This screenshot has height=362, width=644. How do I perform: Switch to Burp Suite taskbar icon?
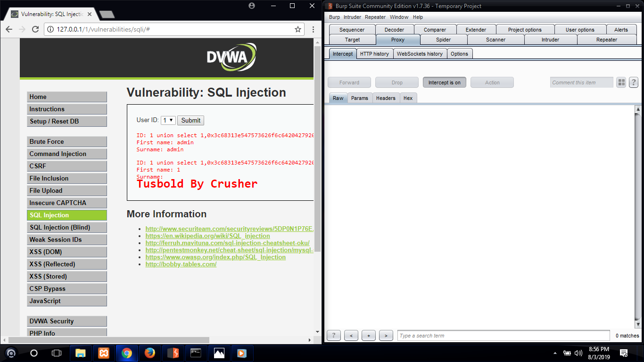coord(173,353)
